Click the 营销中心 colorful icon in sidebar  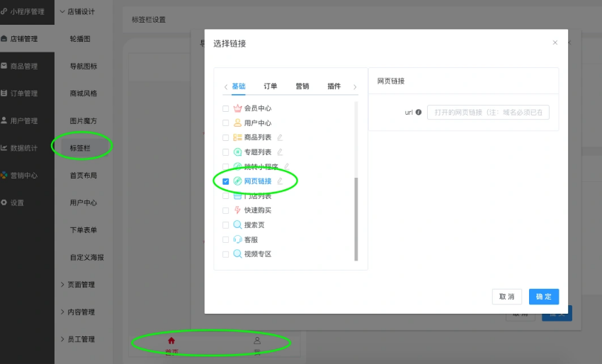4,175
